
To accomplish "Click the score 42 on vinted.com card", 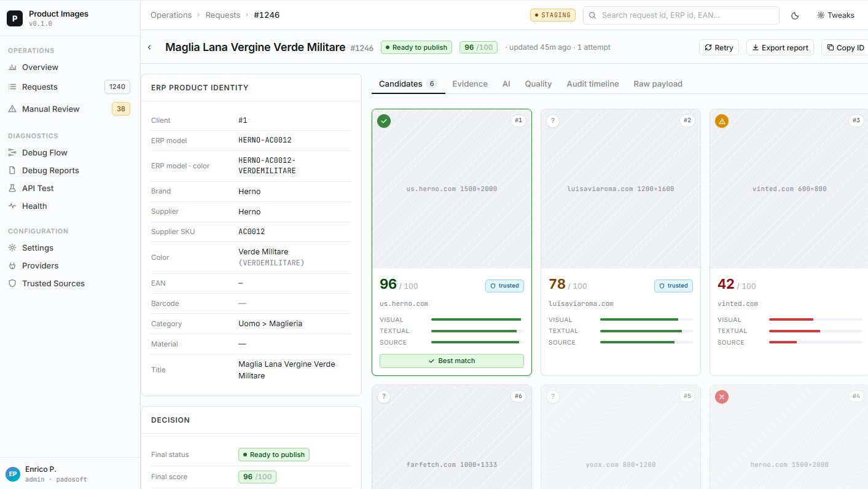I will [726, 284].
